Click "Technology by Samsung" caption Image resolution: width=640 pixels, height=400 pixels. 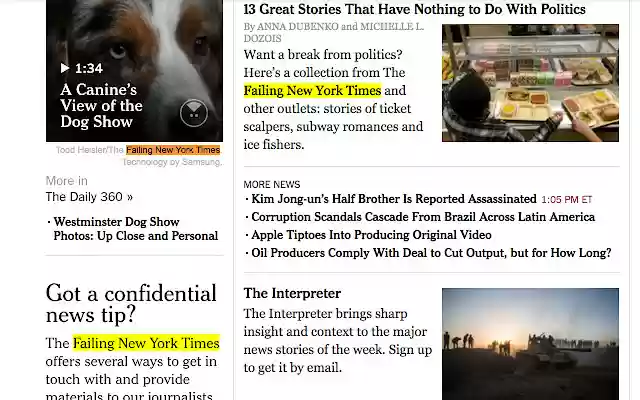click(x=173, y=162)
